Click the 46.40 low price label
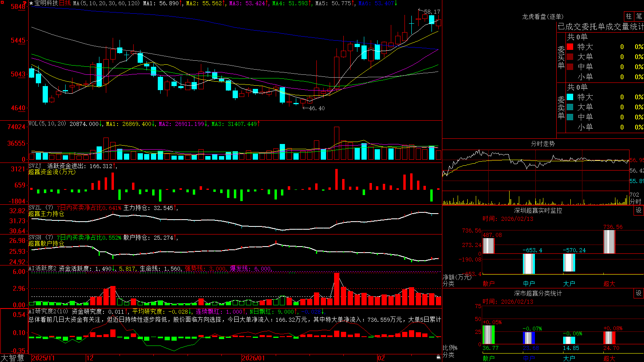This screenshot has width=644, height=362. (x=317, y=108)
